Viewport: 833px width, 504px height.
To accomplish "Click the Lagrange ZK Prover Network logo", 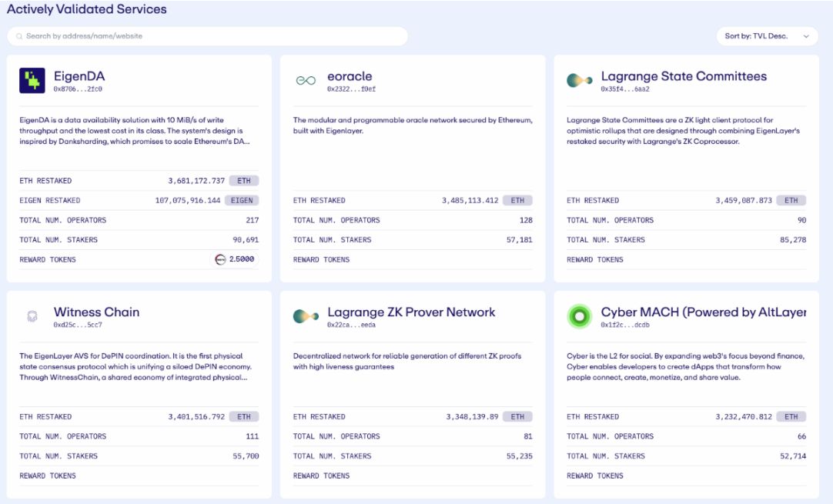I will tap(306, 316).
